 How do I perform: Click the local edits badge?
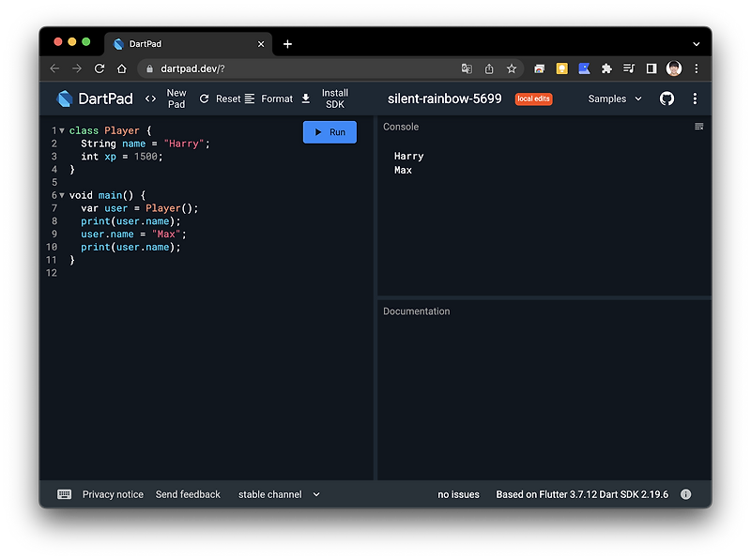coord(533,98)
